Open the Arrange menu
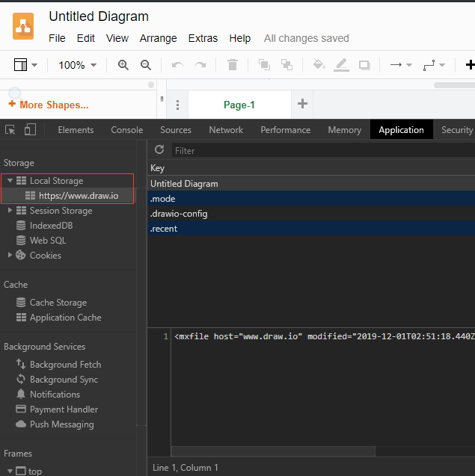 (158, 38)
